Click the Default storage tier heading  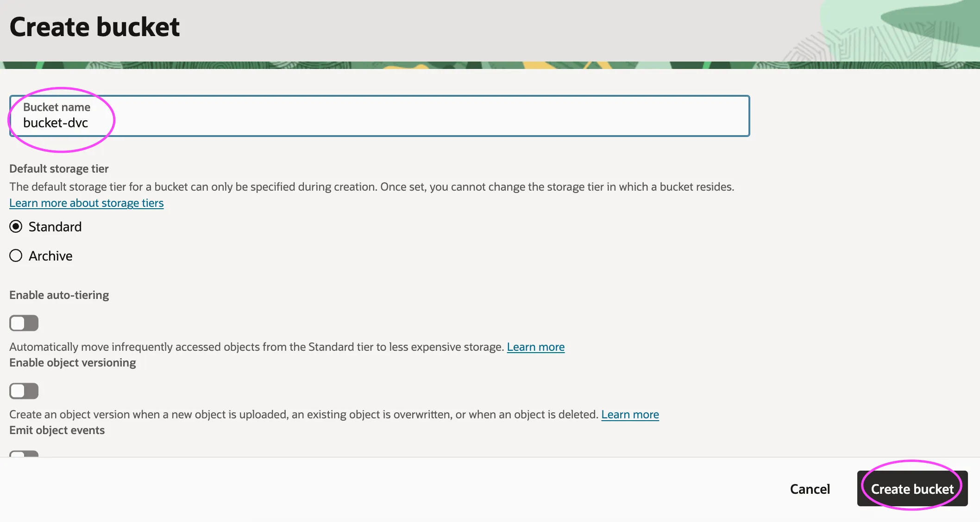click(x=59, y=169)
